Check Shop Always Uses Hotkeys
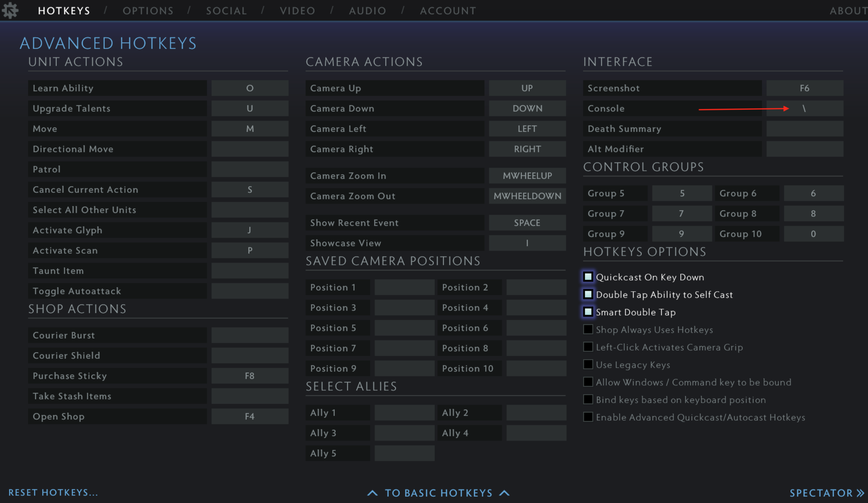Viewport: 868px width, 503px height. coord(588,329)
